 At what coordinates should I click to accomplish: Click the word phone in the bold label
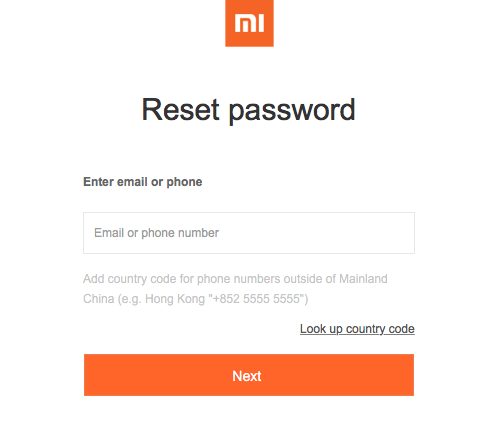[184, 182]
